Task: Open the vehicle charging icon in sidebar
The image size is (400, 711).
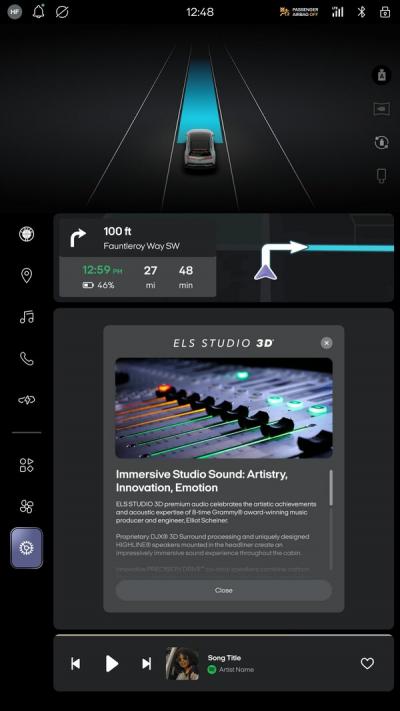Action: (27, 399)
